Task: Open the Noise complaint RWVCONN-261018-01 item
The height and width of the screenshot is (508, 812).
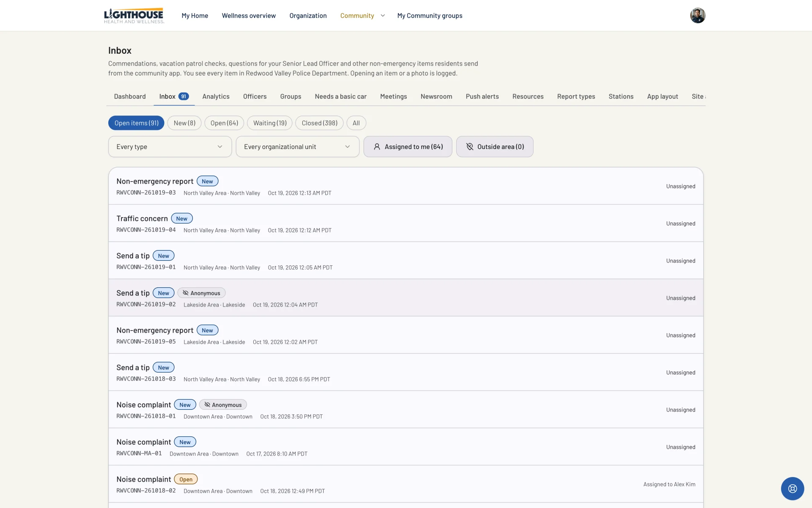Action: click(406, 410)
